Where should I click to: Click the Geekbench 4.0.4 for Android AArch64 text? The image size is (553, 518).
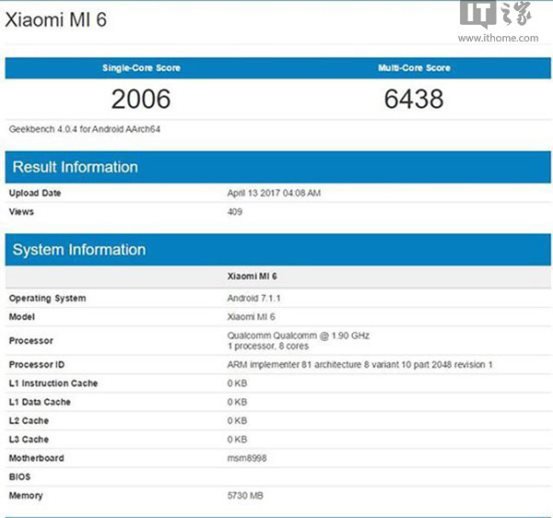click(x=85, y=129)
